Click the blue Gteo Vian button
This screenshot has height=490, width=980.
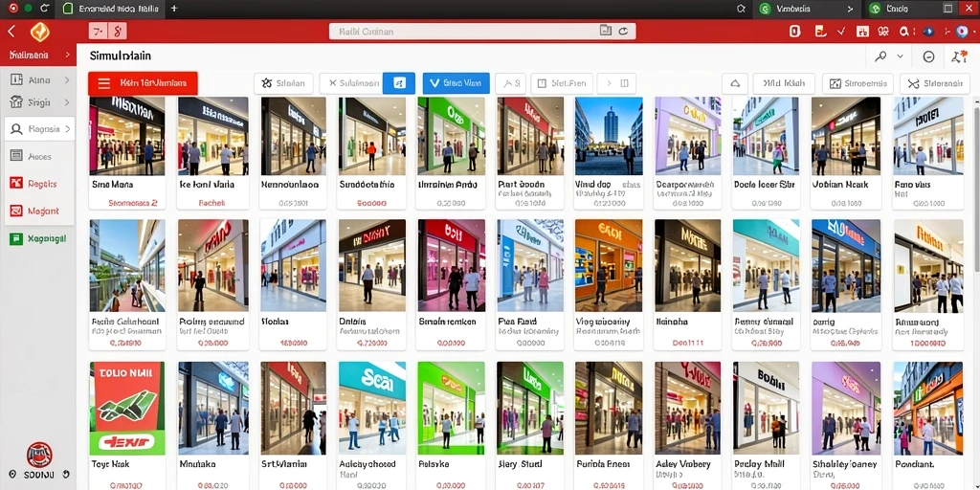pos(456,83)
